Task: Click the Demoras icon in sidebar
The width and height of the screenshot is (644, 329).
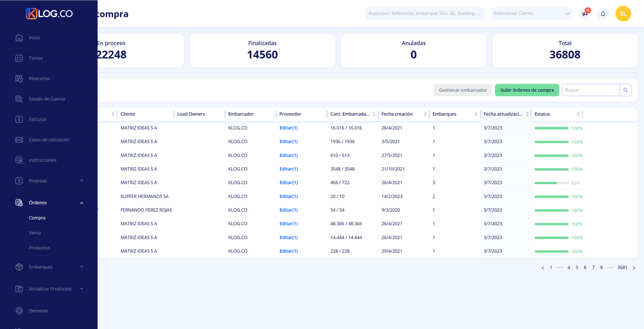Action: pos(19,311)
